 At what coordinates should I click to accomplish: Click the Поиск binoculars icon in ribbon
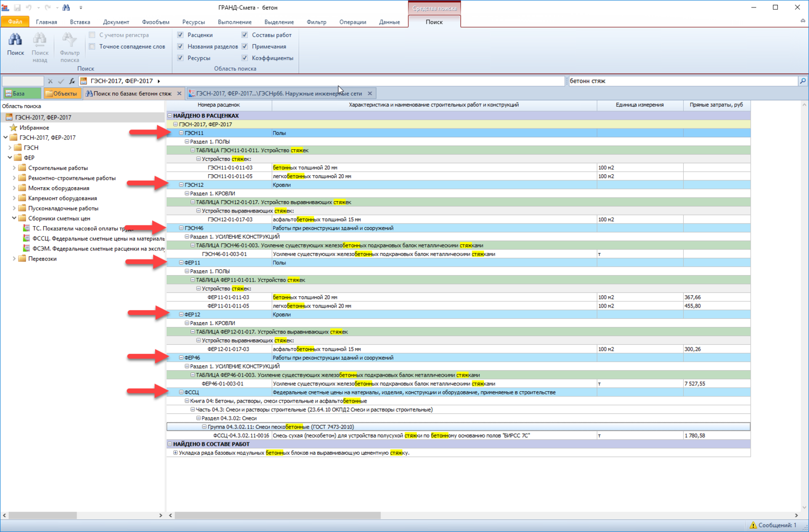pyautogui.click(x=15, y=40)
